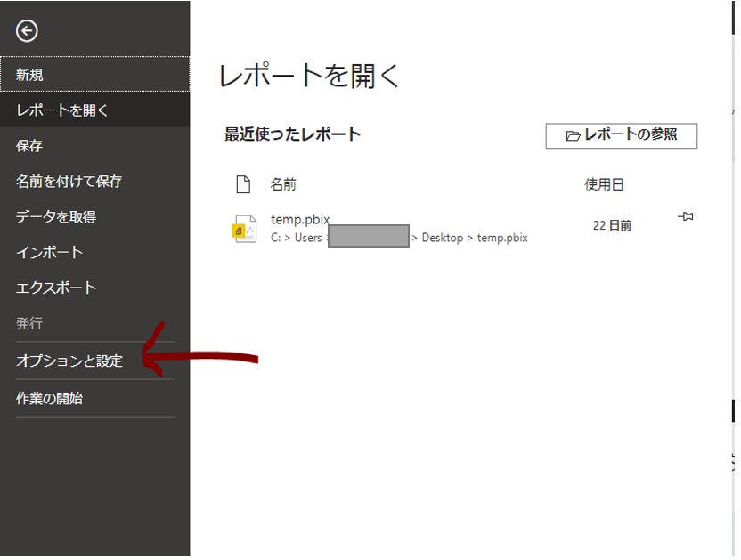The image size is (741, 560).
Task: Open the データを取得 menu entry
Action: [56, 217]
